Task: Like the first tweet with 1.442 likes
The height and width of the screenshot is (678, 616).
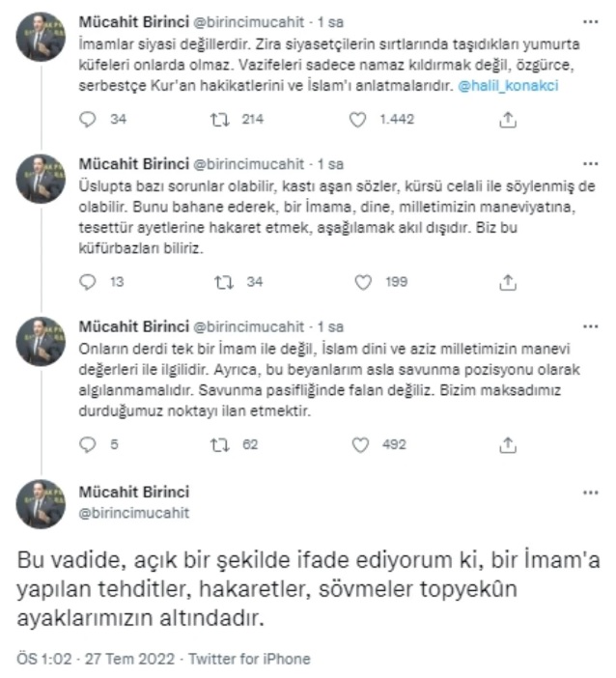Action: (359, 121)
